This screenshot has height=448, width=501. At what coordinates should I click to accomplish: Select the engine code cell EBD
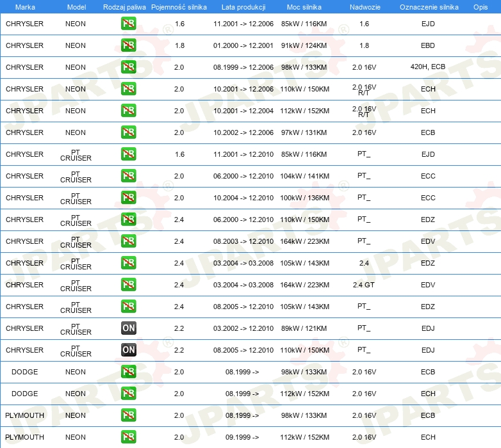(428, 45)
